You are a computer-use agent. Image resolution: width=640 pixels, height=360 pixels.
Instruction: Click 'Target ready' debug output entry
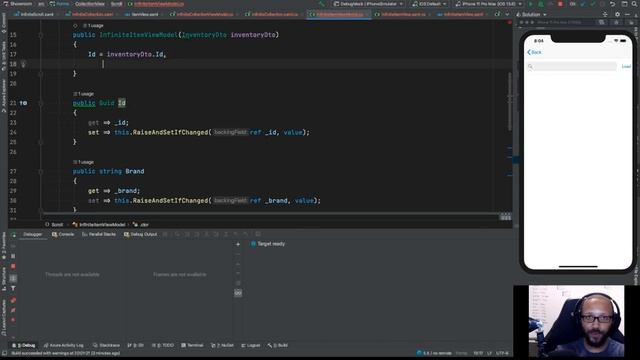pyautogui.click(x=268, y=244)
